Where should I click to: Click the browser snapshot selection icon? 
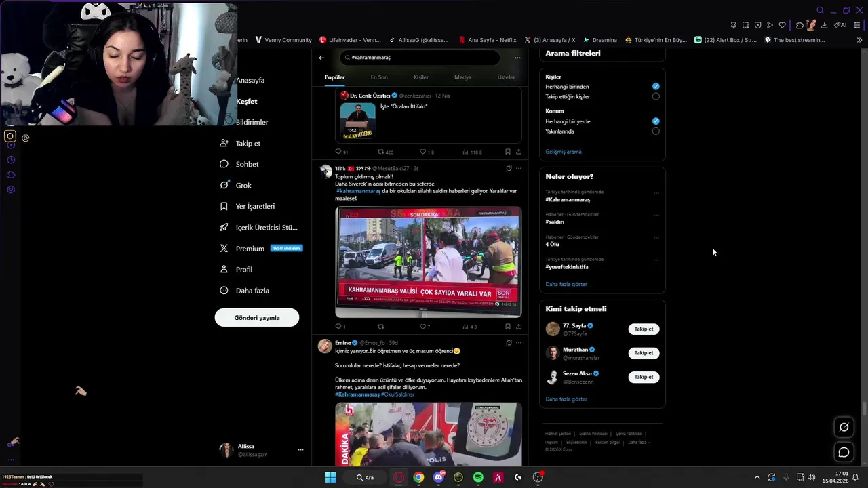coord(745,25)
